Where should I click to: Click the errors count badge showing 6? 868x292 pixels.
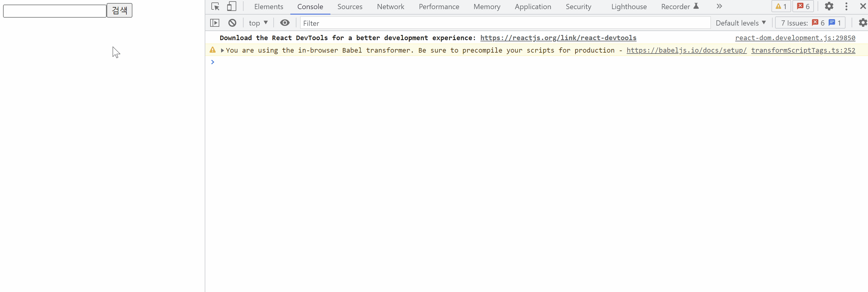pyautogui.click(x=803, y=6)
